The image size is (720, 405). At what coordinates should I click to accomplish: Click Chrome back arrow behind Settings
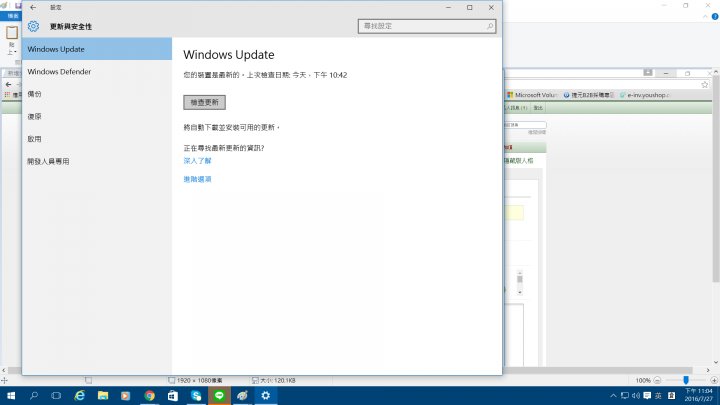tap(8, 84)
